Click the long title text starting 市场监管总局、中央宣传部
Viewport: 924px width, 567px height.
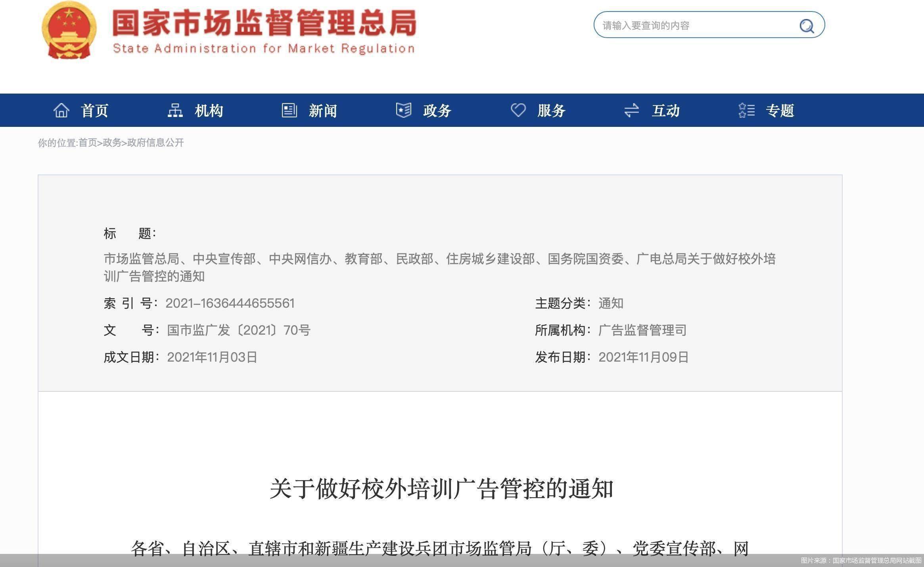pyautogui.click(x=439, y=268)
